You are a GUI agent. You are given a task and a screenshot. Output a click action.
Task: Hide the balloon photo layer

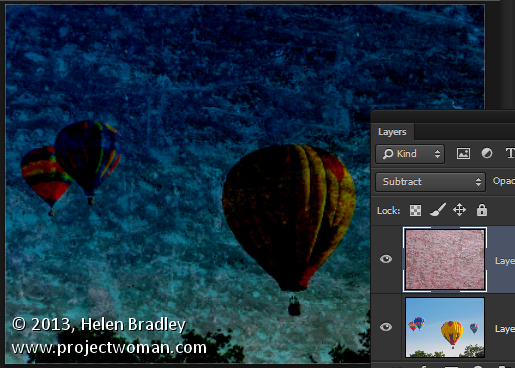pyautogui.click(x=386, y=327)
